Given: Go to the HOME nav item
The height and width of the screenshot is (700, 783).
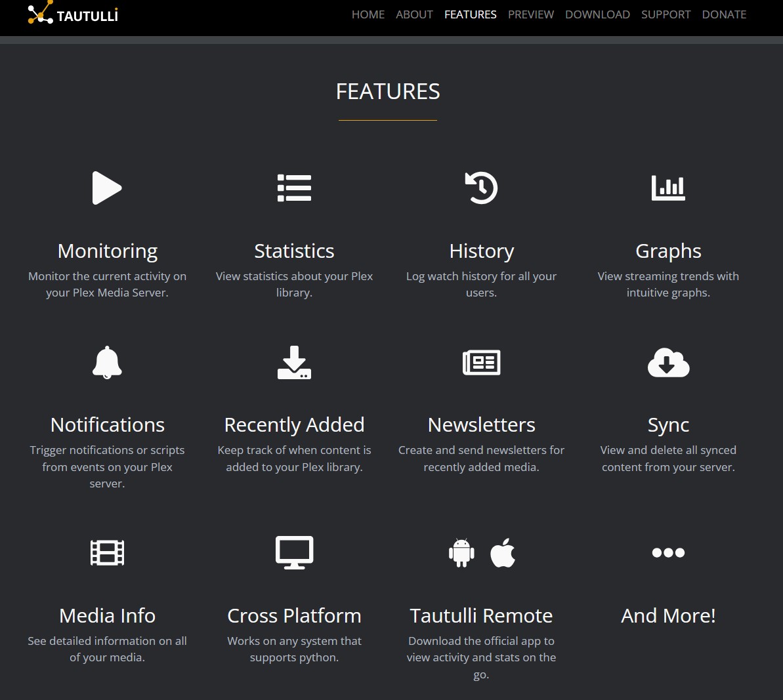Looking at the screenshot, I should click(x=368, y=14).
